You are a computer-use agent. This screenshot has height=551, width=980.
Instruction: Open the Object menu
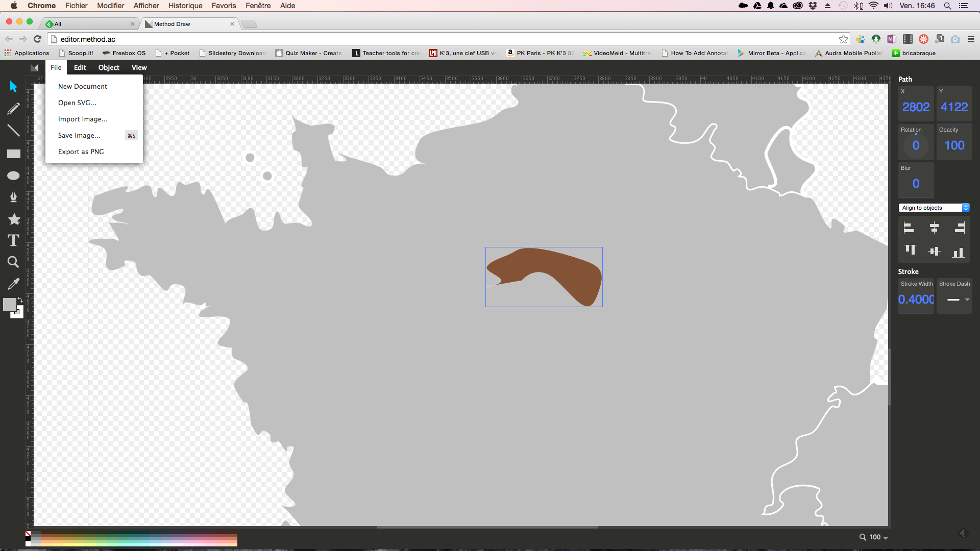(x=109, y=67)
